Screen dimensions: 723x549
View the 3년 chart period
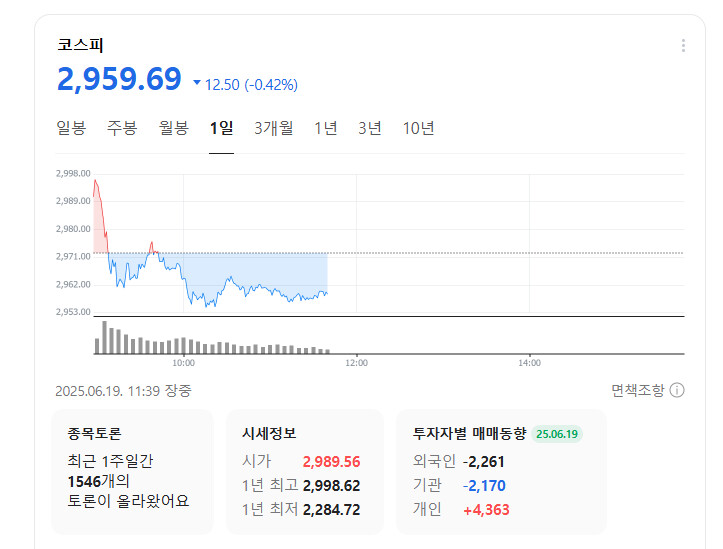pyautogui.click(x=370, y=128)
